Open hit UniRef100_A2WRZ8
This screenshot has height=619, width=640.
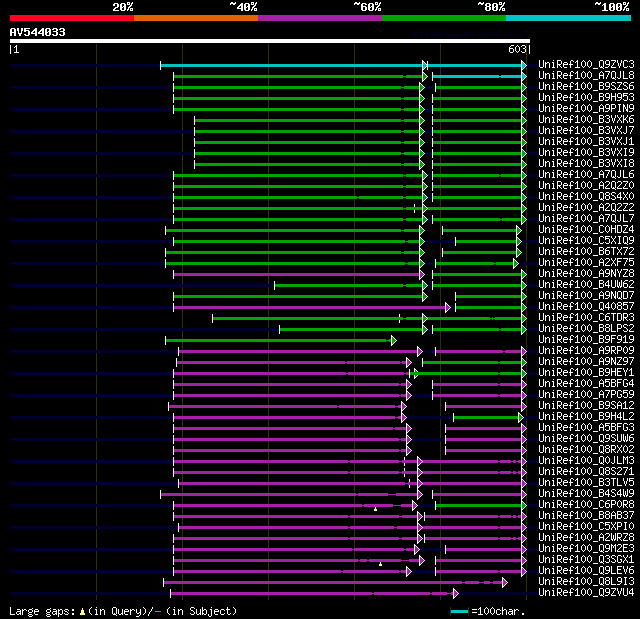586,538
